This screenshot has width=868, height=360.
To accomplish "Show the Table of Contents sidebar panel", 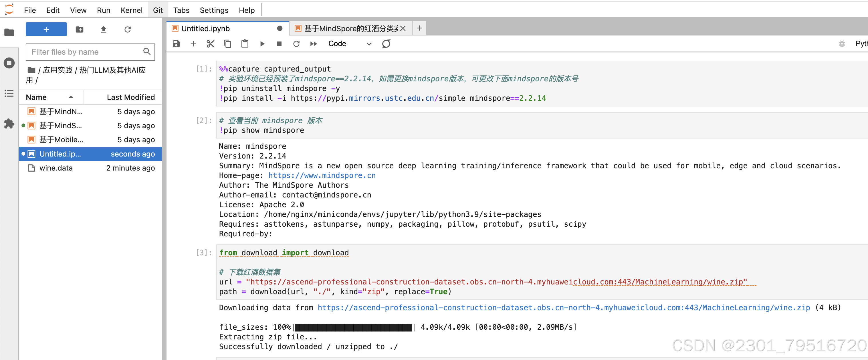I will click(x=9, y=93).
